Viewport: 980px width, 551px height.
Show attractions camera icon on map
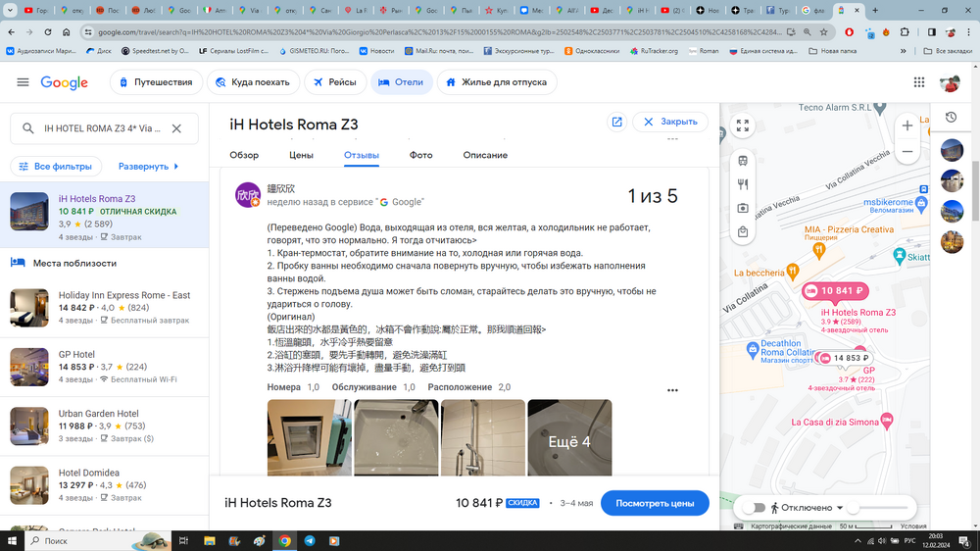click(x=743, y=208)
